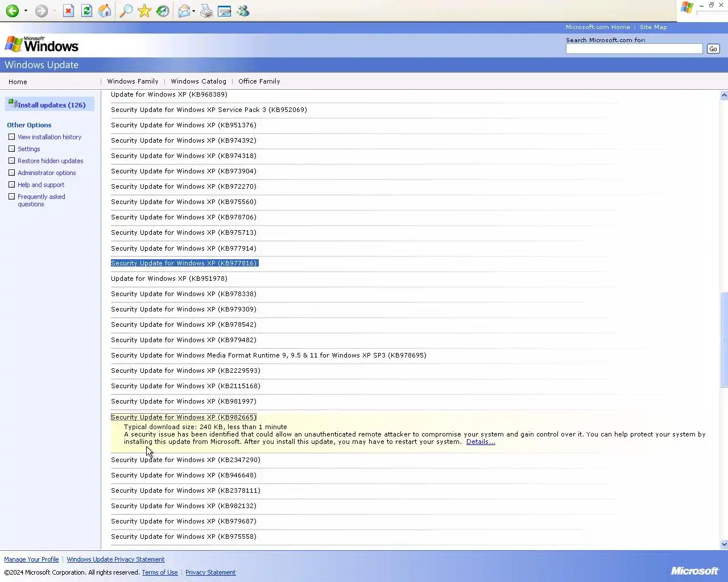Click the vertical scrollbar thumb
728x582 pixels.
(x=724, y=340)
